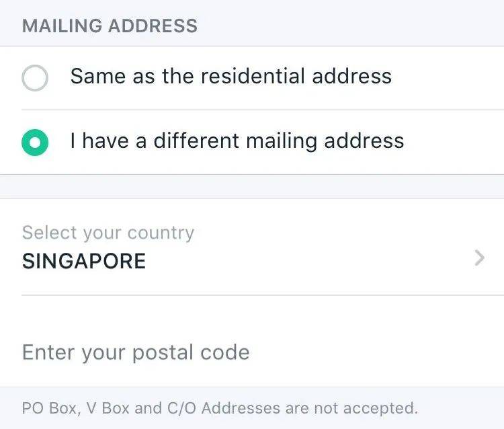Tap the word "country" in the selector label
The width and height of the screenshot is (504, 429).
click(160, 233)
